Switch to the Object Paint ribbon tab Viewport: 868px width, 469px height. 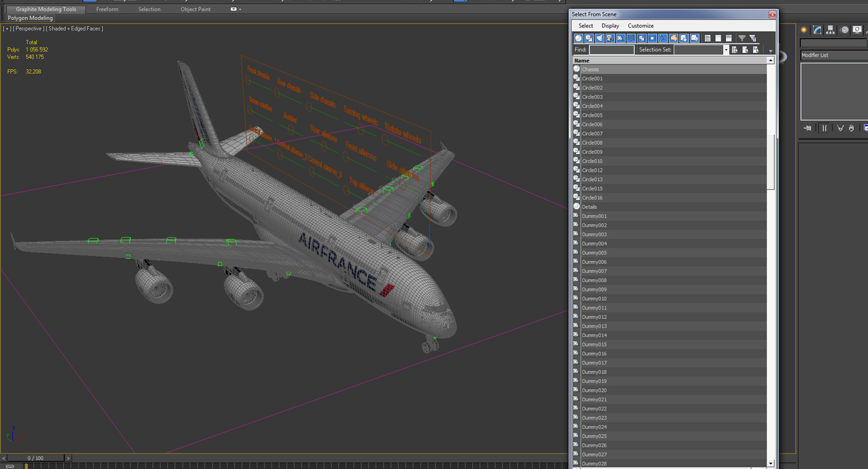click(x=196, y=9)
